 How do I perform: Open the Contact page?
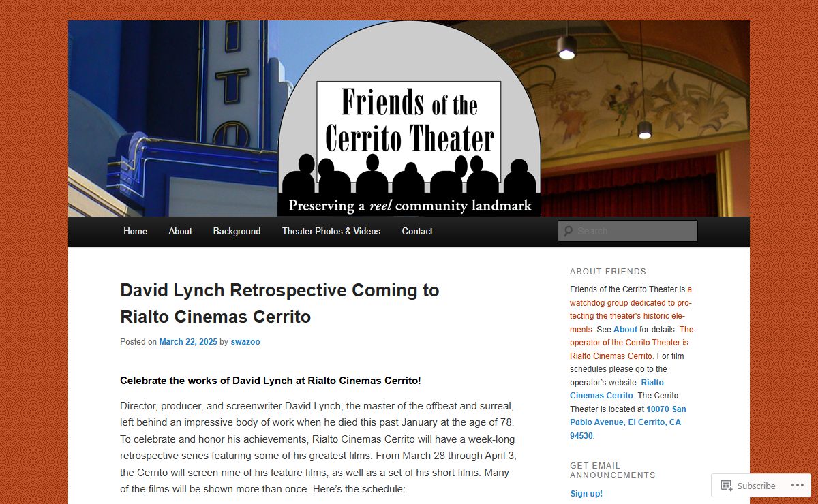point(417,231)
